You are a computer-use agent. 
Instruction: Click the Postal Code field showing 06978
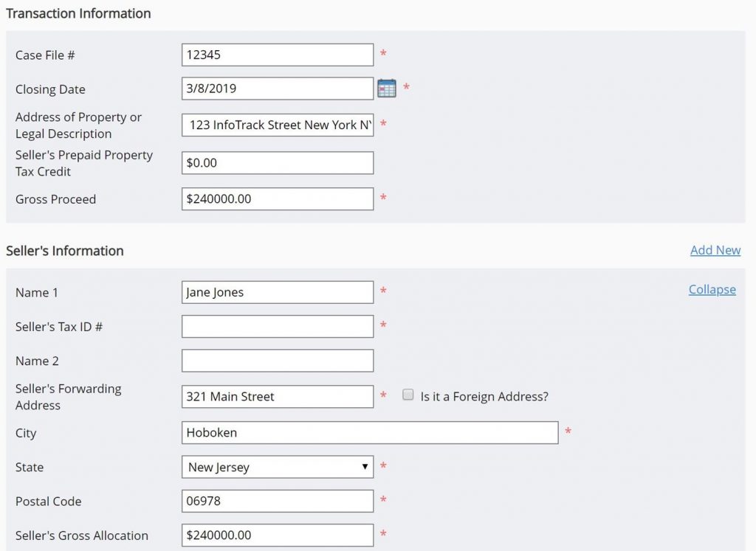277,501
